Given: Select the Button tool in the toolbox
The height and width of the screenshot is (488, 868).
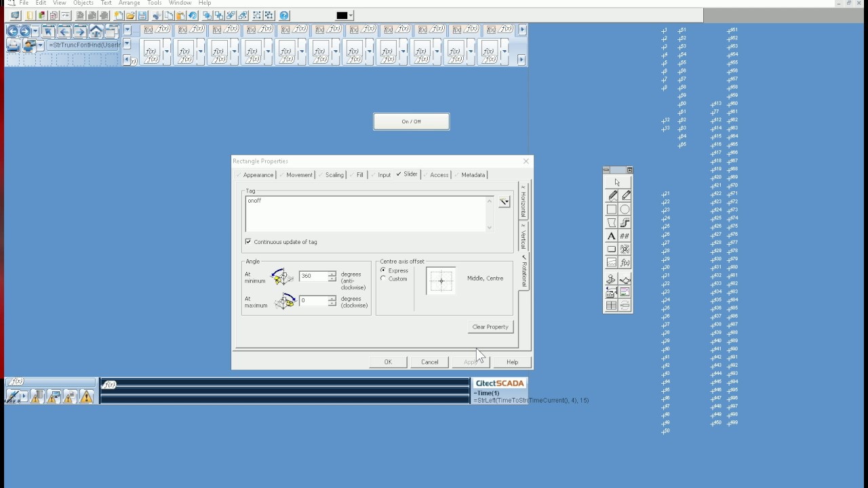Looking at the screenshot, I should 612,249.
